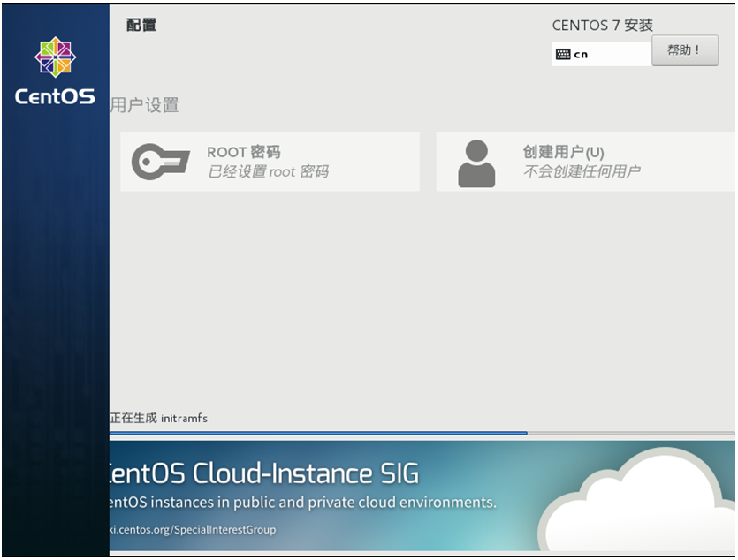Click the CENTOS 7 安装 title text
Screen dimensions: 738x560
click(x=603, y=26)
